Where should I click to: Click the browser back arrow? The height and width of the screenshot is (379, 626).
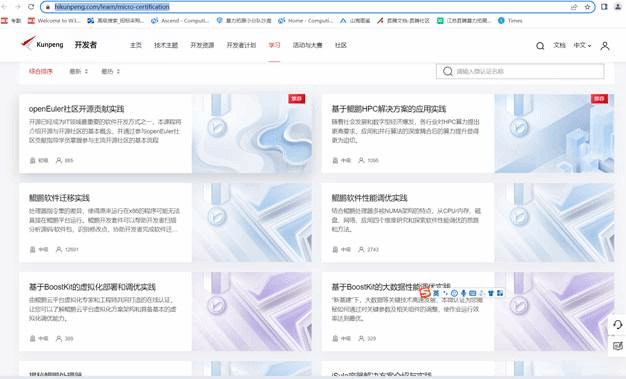pos(4,7)
